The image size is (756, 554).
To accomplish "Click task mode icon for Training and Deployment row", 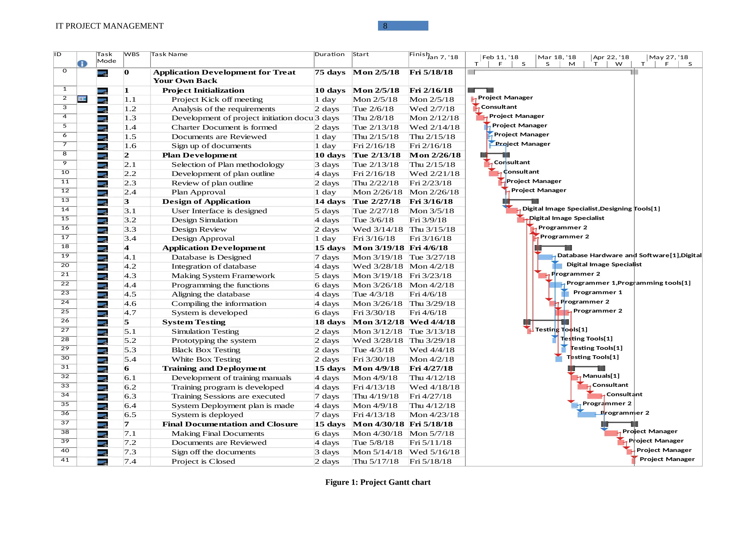I will click(x=102, y=369).
